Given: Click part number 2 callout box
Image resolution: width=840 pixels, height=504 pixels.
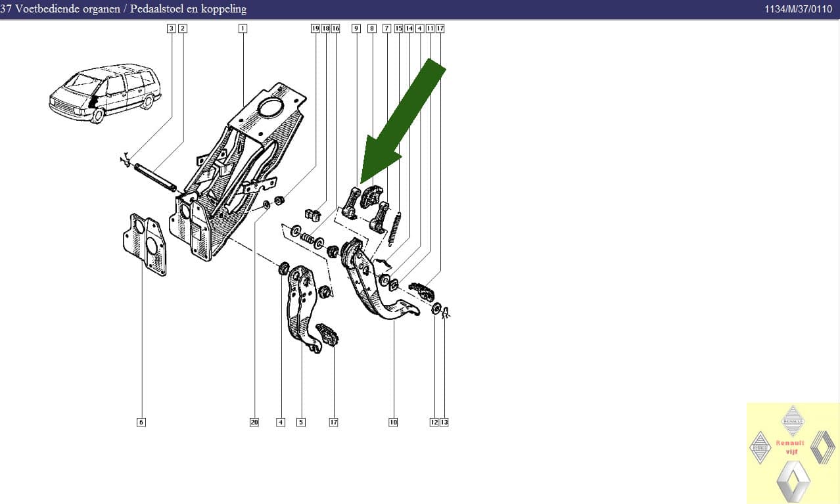Looking at the screenshot, I should tap(182, 28).
